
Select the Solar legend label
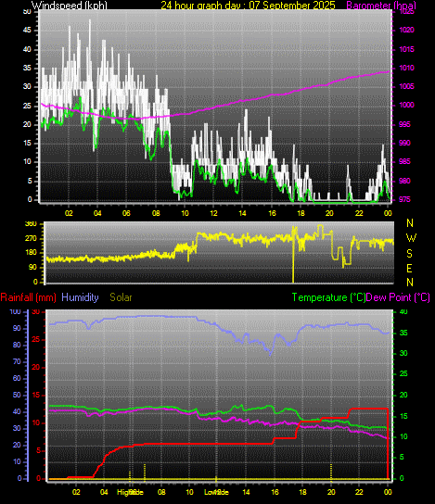121,297
